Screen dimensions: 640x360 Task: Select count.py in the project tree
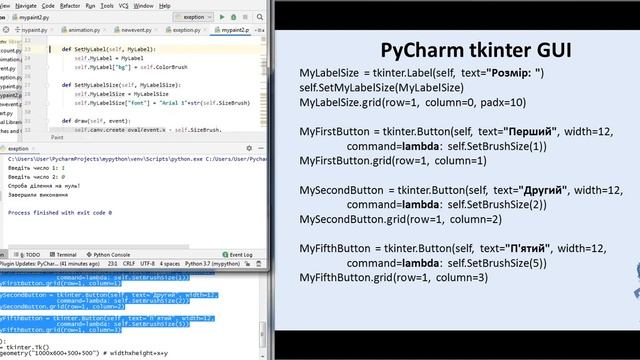11,51
